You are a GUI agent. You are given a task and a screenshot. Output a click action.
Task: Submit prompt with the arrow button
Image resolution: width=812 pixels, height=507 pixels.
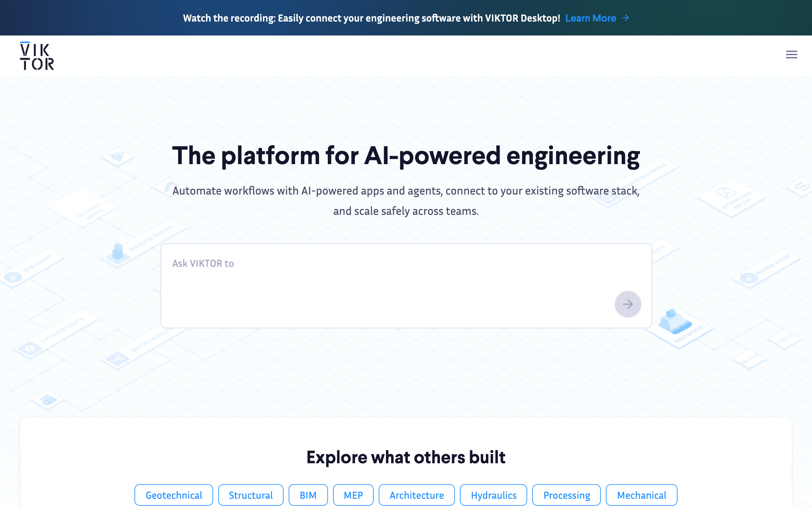(x=628, y=304)
